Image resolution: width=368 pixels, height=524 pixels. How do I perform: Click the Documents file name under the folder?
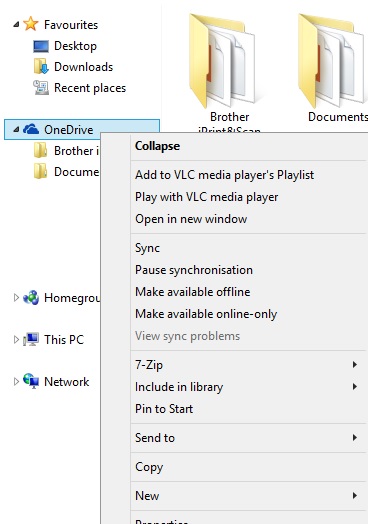pos(338,117)
